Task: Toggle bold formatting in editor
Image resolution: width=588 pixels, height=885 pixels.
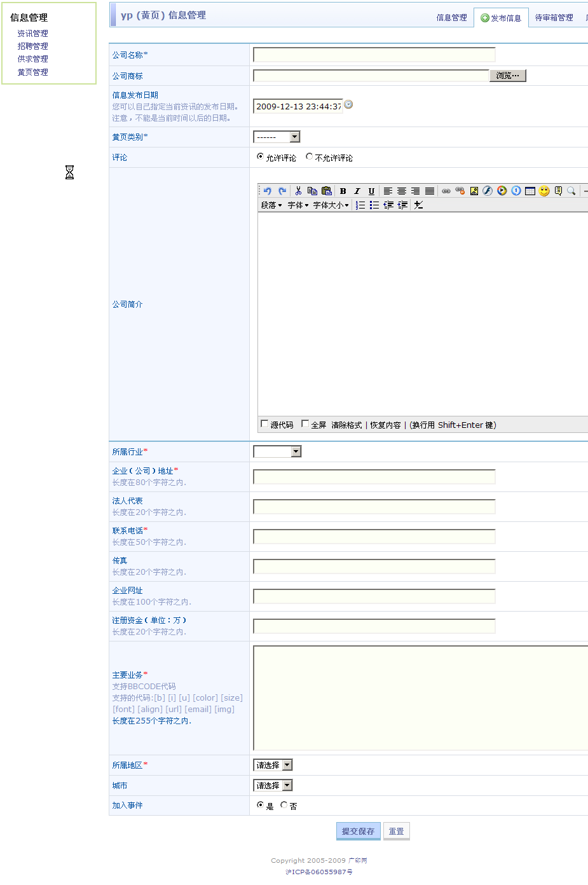Action: [343, 191]
